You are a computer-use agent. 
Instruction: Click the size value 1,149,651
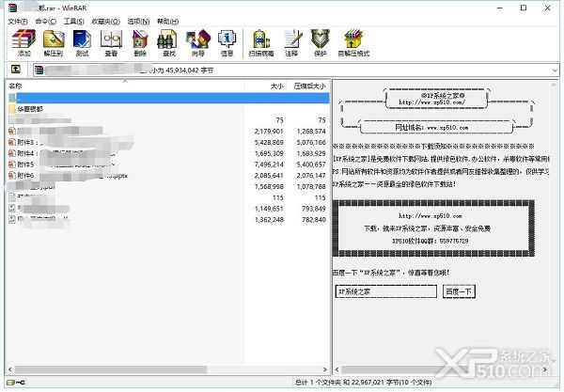pos(269,209)
